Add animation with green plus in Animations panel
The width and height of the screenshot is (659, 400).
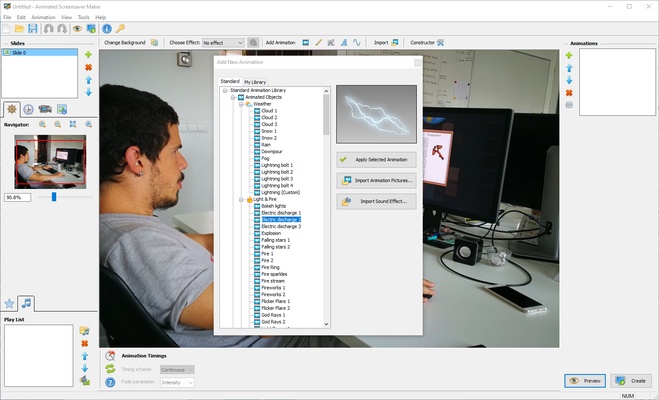coord(569,55)
